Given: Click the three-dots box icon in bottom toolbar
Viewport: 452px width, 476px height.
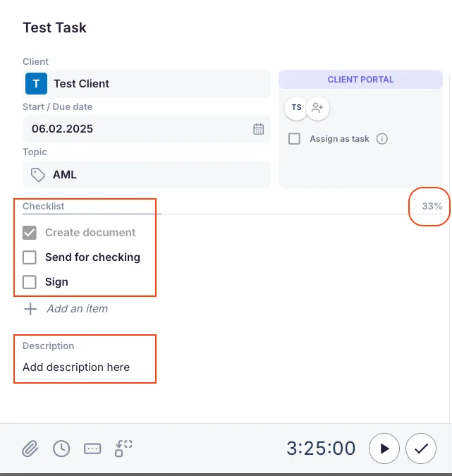Looking at the screenshot, I should coord(92,448).
